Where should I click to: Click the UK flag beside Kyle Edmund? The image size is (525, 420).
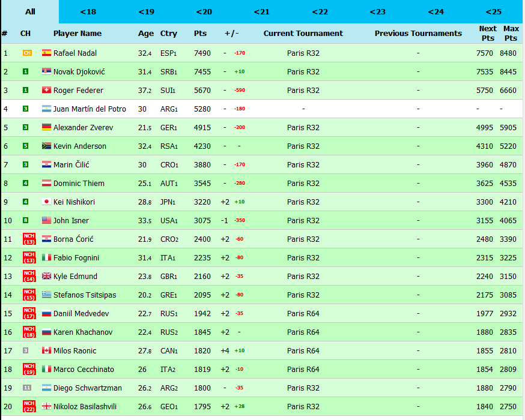[46, 276]
